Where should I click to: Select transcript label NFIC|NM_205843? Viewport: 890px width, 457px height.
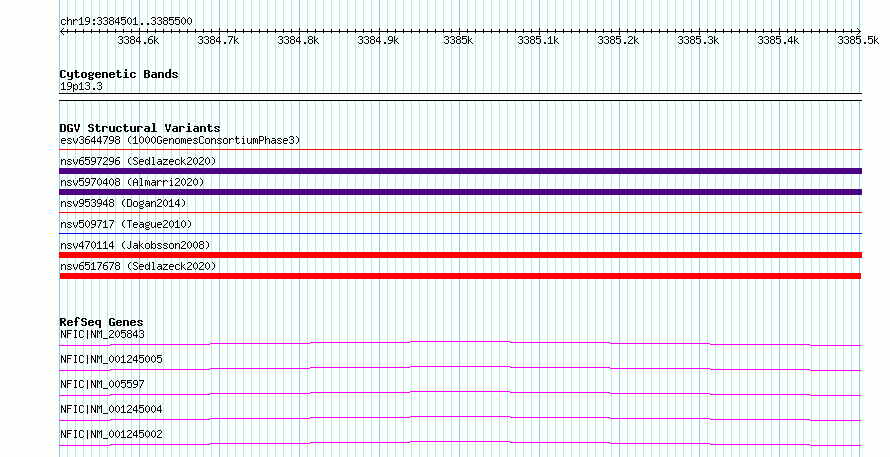(x=102, y=334)
